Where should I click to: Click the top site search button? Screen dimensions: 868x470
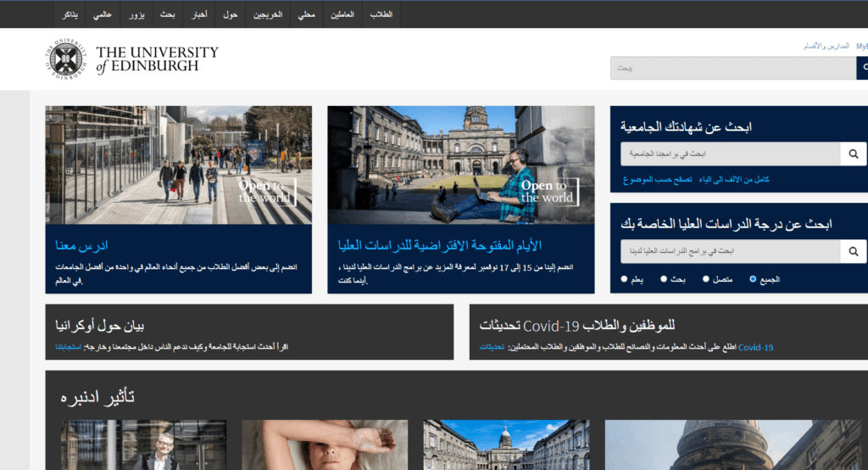(862, 68)
